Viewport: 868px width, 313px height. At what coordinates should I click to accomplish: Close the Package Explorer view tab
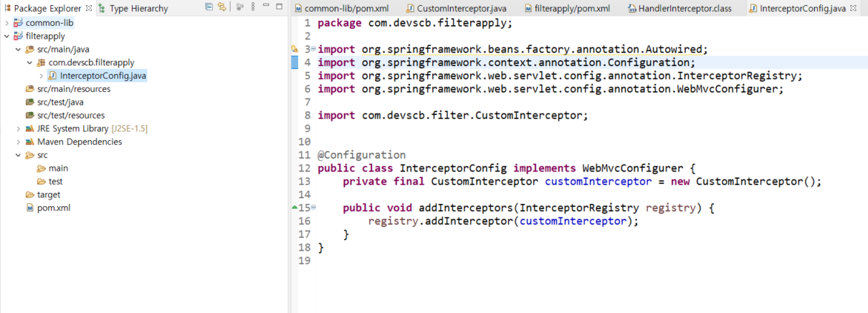point(88,9)
